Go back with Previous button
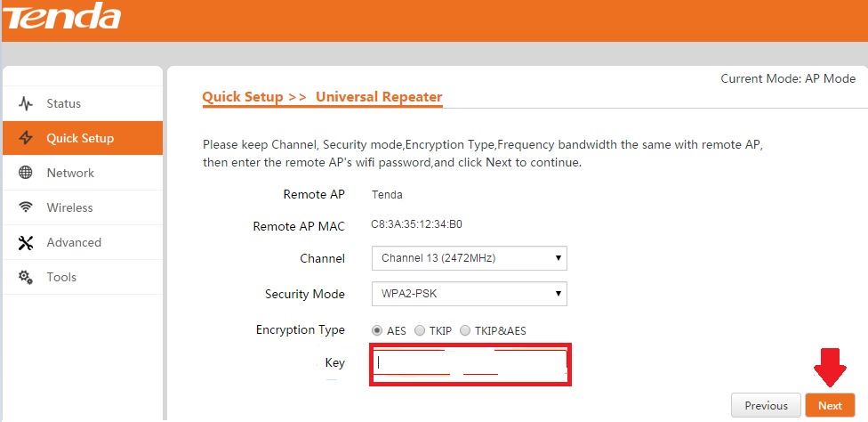The width and height of the screenshot is (868, 422). (x=766, y=406)
